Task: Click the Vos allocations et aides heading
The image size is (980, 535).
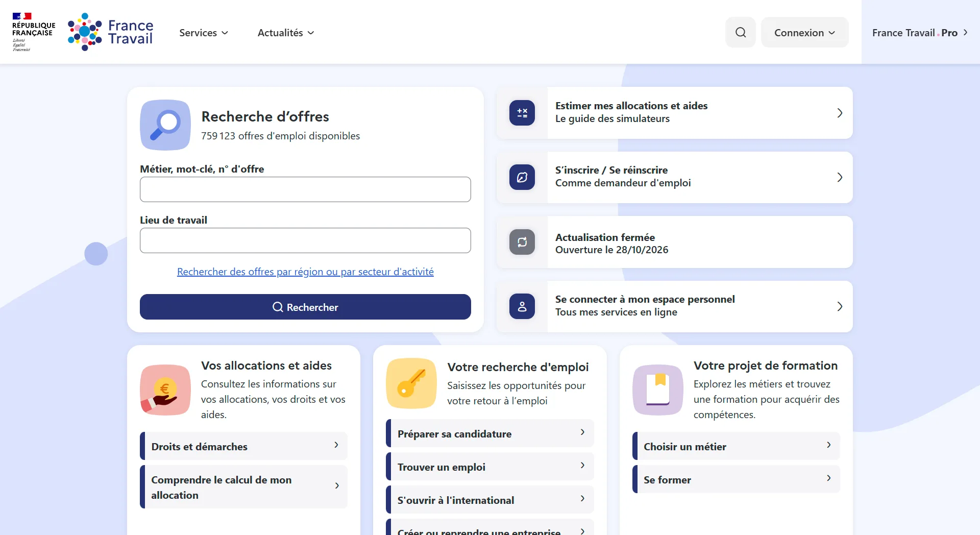Action: pyautogui.click(x=266, y=366)
